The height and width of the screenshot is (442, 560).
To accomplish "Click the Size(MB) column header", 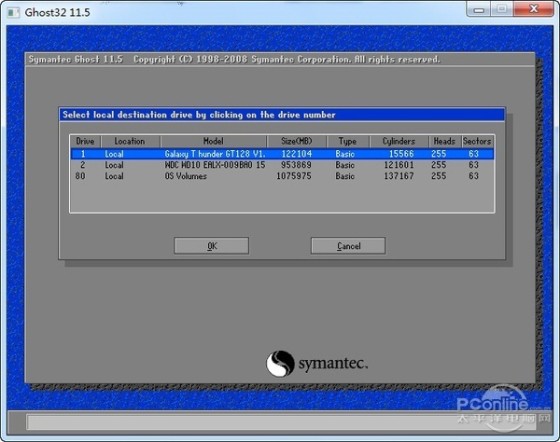I will [296, 141].
